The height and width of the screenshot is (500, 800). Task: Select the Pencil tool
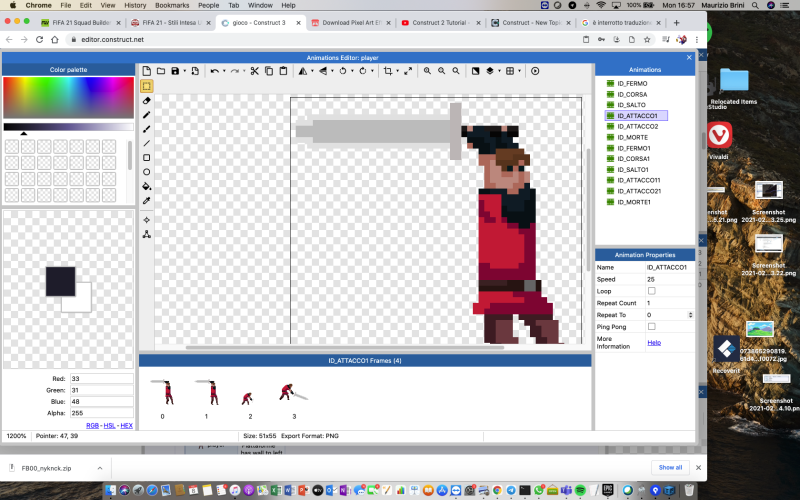(x=146, y=115)
